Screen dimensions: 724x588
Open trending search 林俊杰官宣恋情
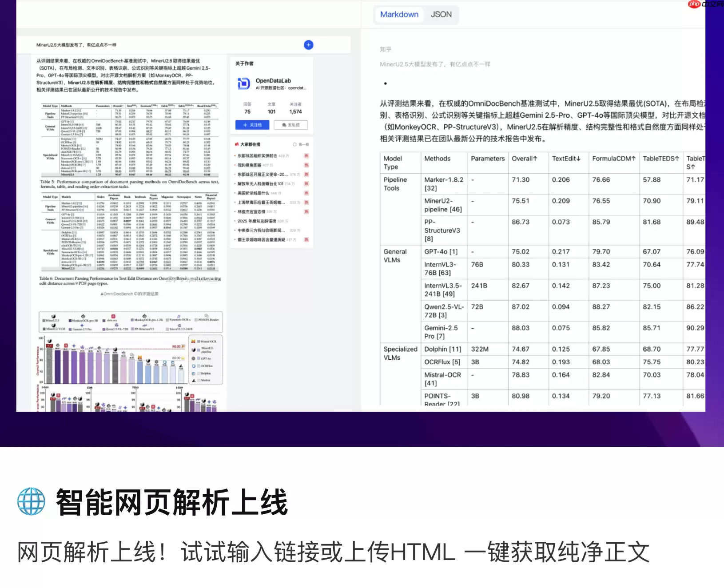251,212
